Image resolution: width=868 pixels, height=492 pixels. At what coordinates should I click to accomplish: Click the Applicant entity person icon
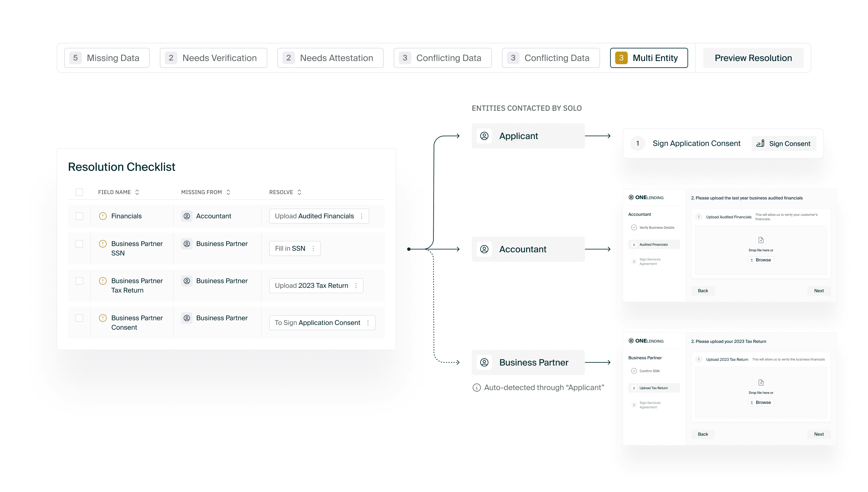[x=484, y=136]
